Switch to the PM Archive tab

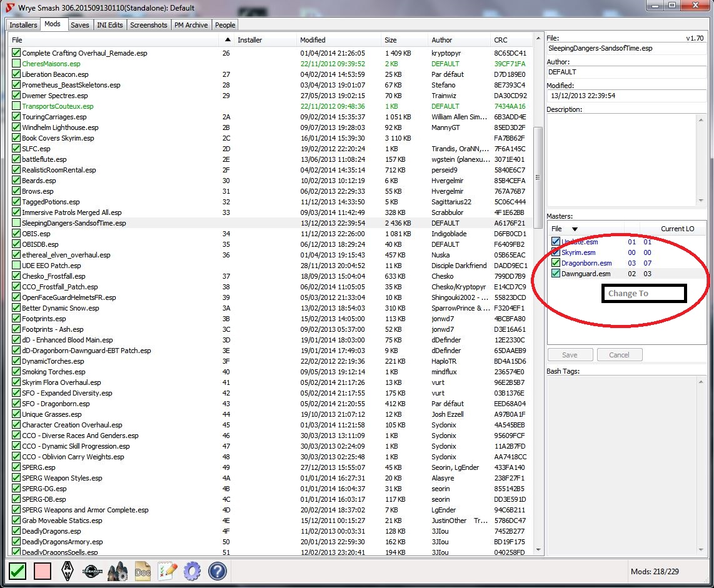pyautogui.click(x=191, y=25)
